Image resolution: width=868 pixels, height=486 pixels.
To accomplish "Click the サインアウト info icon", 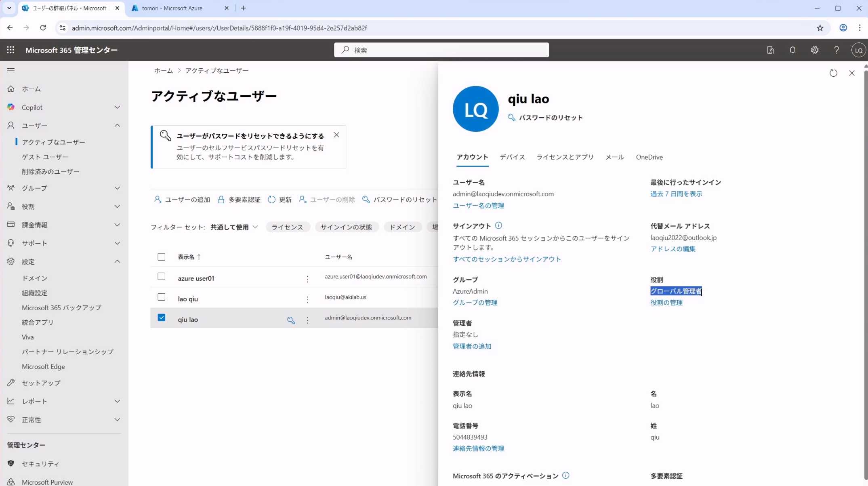I will tap(498, 225).
